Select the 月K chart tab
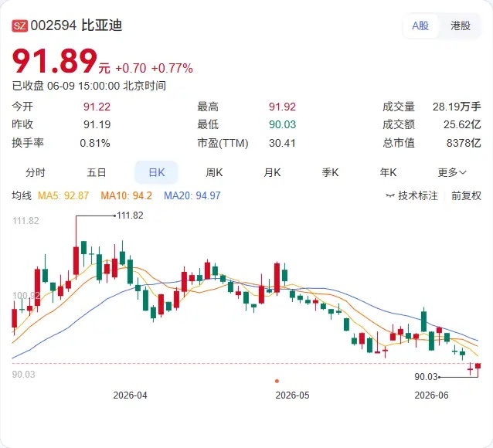 [x=272, y=172]
